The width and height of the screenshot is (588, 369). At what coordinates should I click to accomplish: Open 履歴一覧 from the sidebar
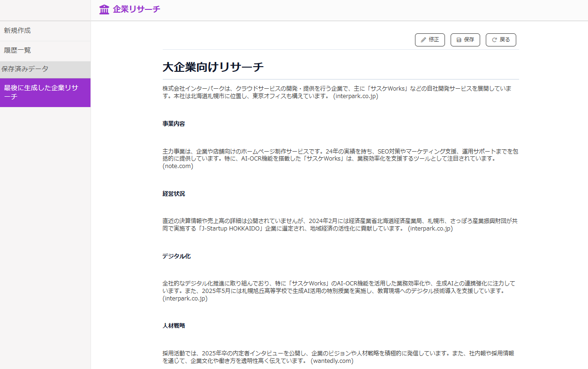17,50
